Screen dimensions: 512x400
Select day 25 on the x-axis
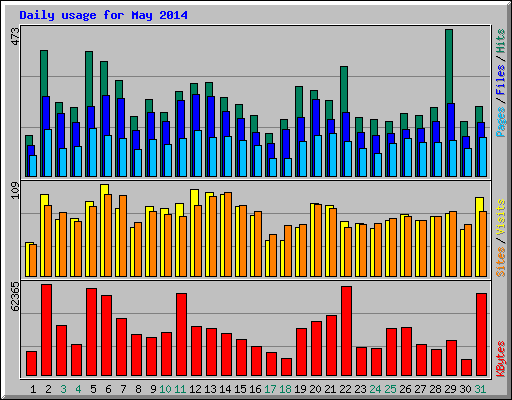(390, 389)
